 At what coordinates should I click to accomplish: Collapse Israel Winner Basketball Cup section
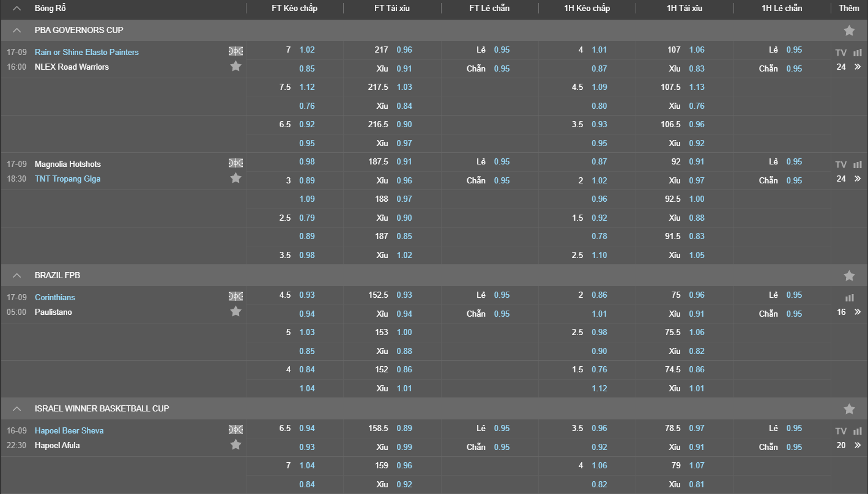point(17,408)
